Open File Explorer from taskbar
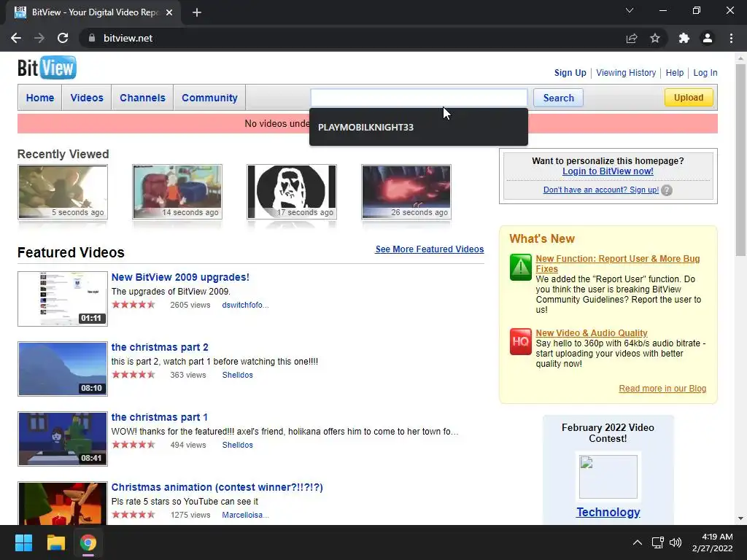The width and height of the screenshot is (747, 560). click(x=55, y=542)
